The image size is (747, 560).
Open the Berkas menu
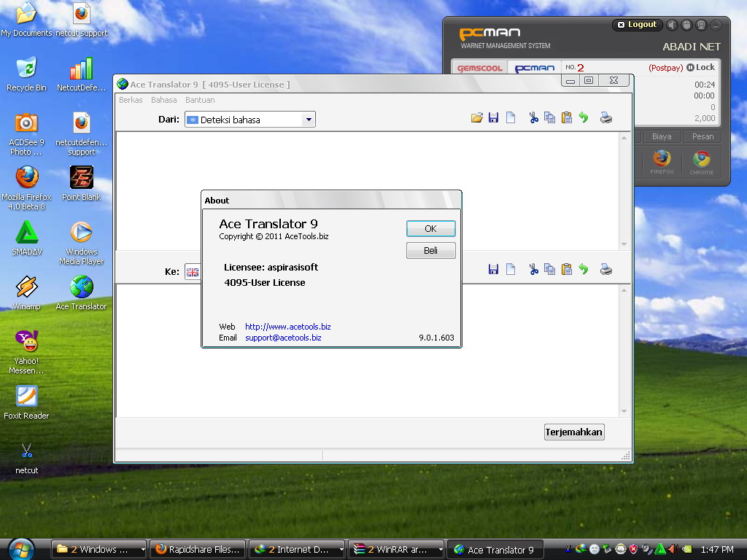[131, 100]
